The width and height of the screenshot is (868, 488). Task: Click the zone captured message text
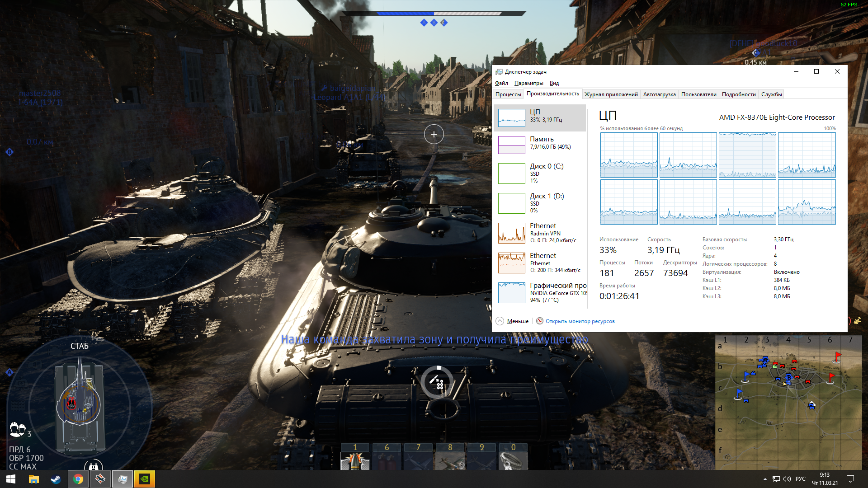coord(434,339)
